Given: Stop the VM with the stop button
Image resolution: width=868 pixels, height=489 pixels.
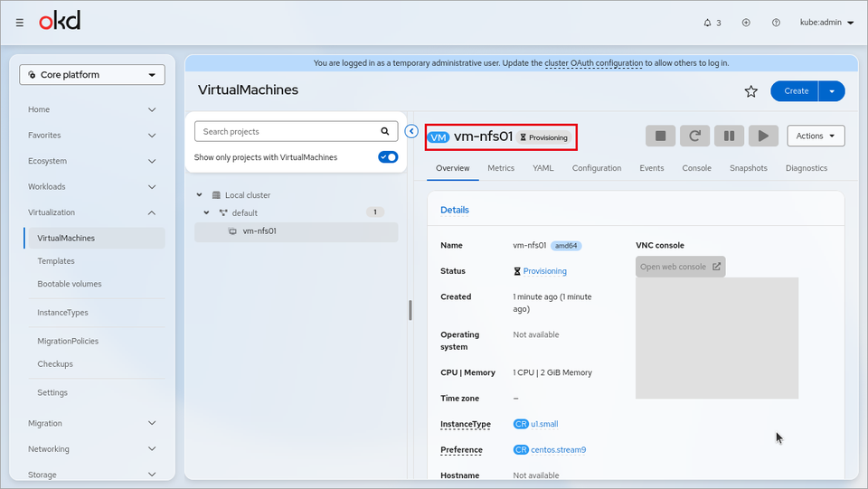Looking at the screenshot, I should coord(660,136).
